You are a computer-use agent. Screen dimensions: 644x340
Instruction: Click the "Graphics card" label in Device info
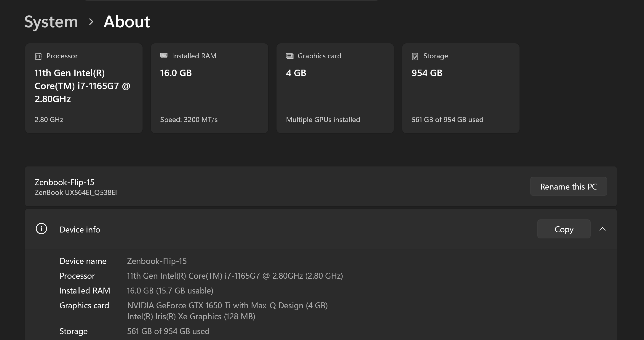[x=84, y=305]
